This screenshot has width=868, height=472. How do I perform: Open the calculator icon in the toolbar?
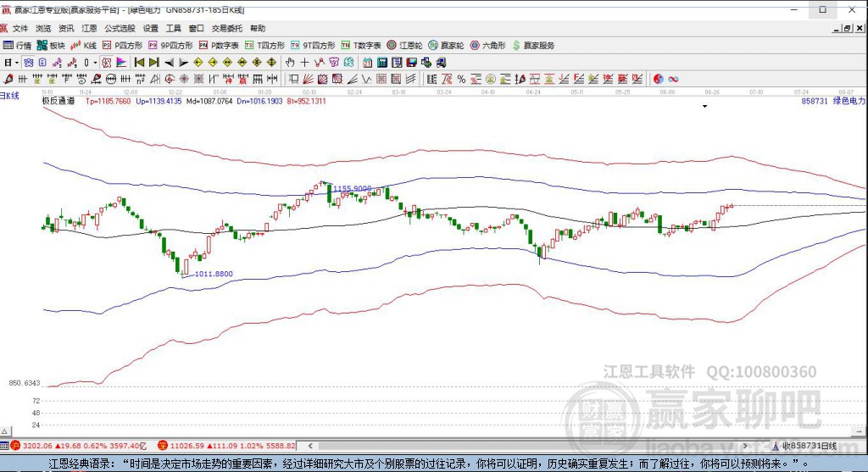[x=382, y=63]
